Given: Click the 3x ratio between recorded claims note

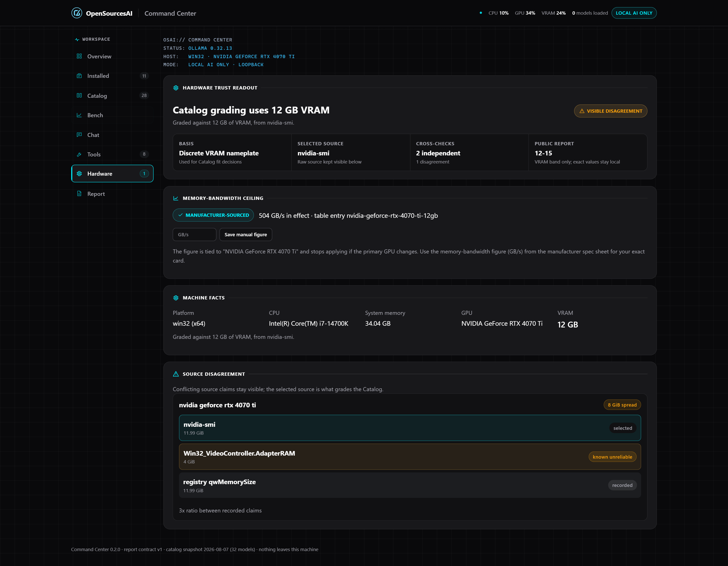Looking at the screenshot, I should [220, 510].
